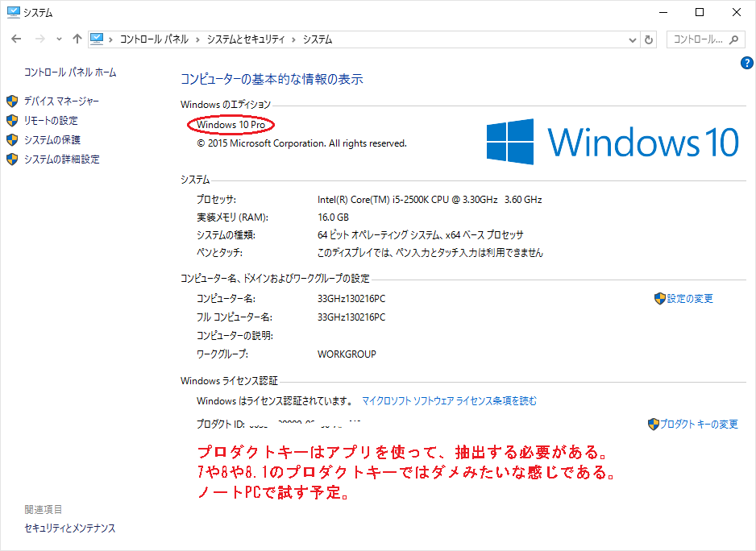Minimize the システム window

(x=663, y=13)
